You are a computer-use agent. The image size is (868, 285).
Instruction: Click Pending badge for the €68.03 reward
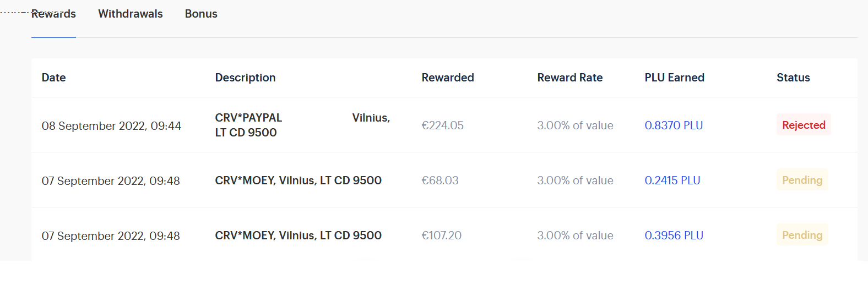pos(802,180)
